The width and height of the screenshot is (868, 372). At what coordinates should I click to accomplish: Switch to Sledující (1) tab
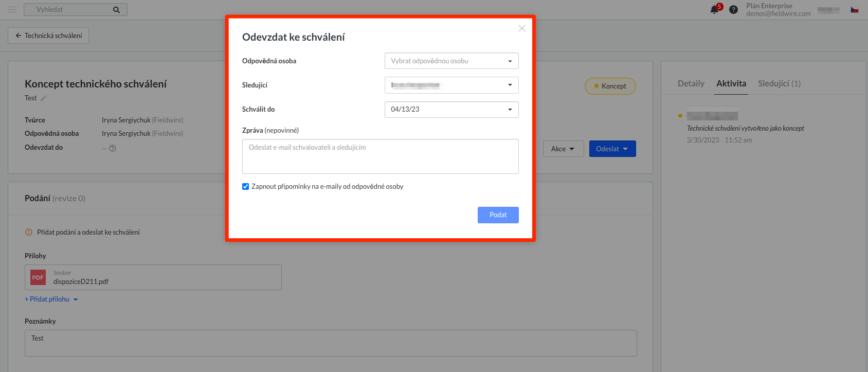coord(779,83)
